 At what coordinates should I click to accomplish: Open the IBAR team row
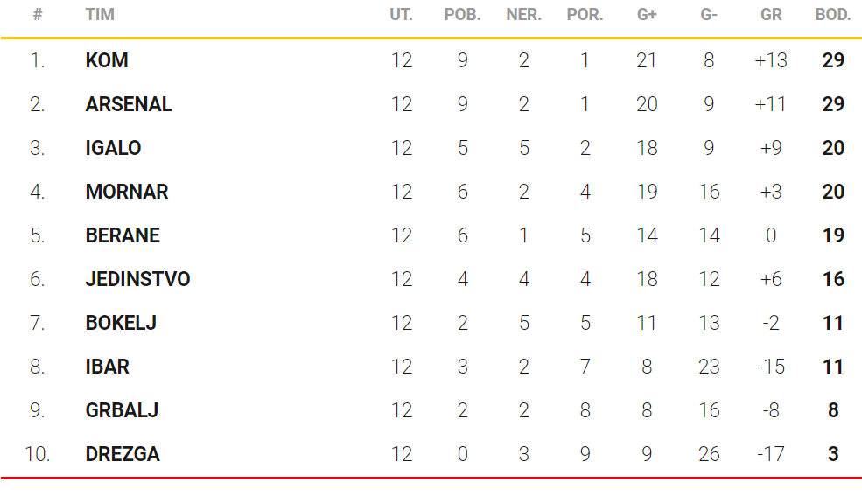107,367
